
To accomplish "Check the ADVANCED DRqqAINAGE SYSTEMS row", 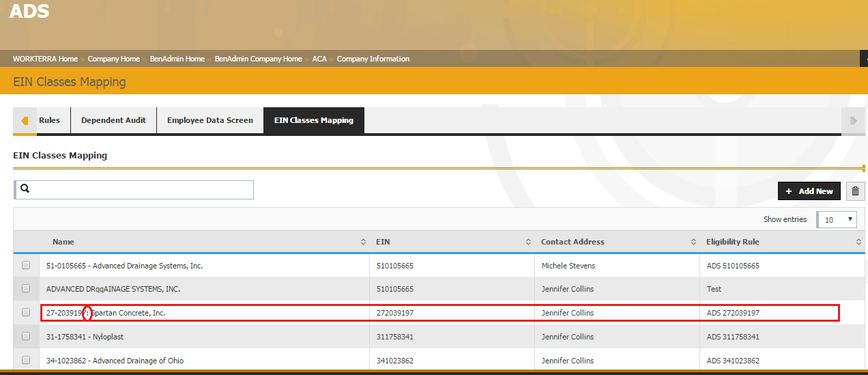I will 26,289.
